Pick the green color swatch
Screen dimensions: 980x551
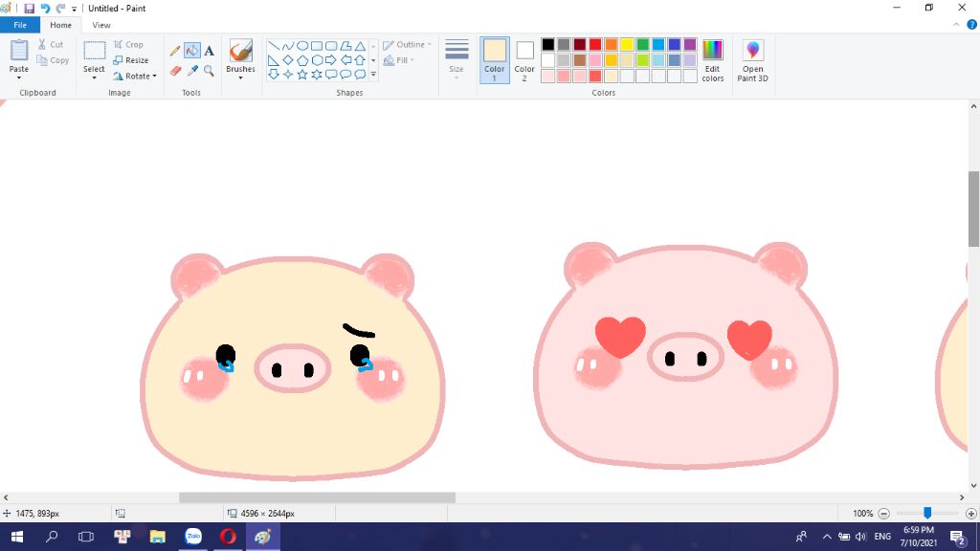[642, 44]
